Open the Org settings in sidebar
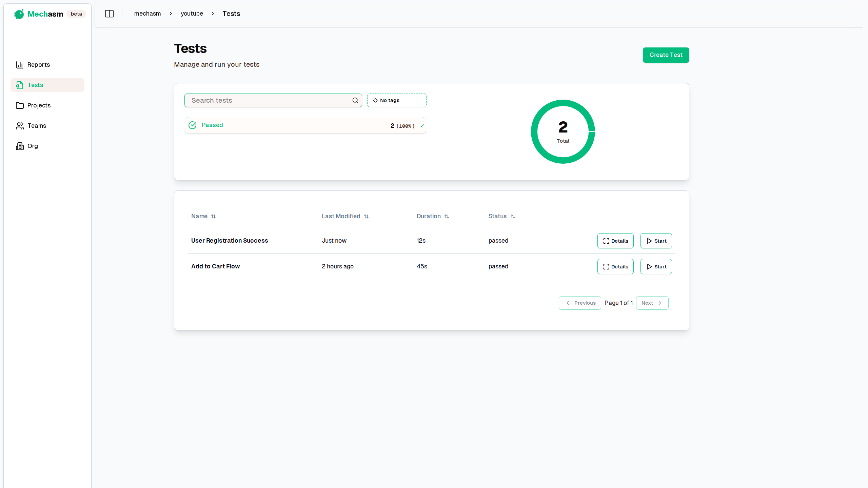This screenshot has width=868, height=488. pyautogui.click(x=33, y=146)
